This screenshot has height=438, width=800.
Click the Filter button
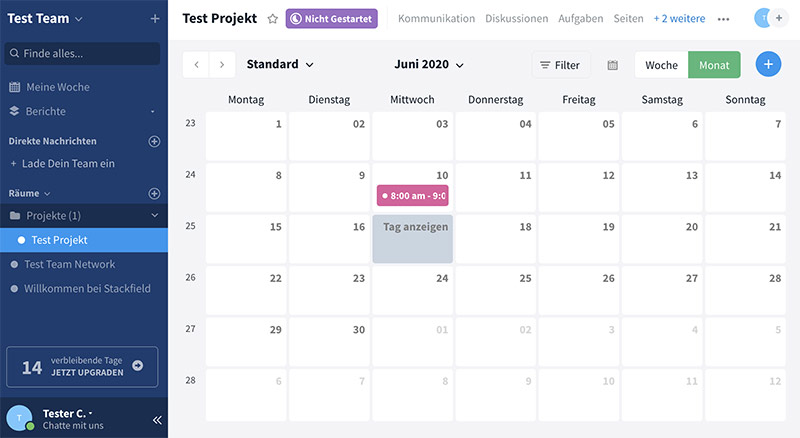click(x=560, y=65)
